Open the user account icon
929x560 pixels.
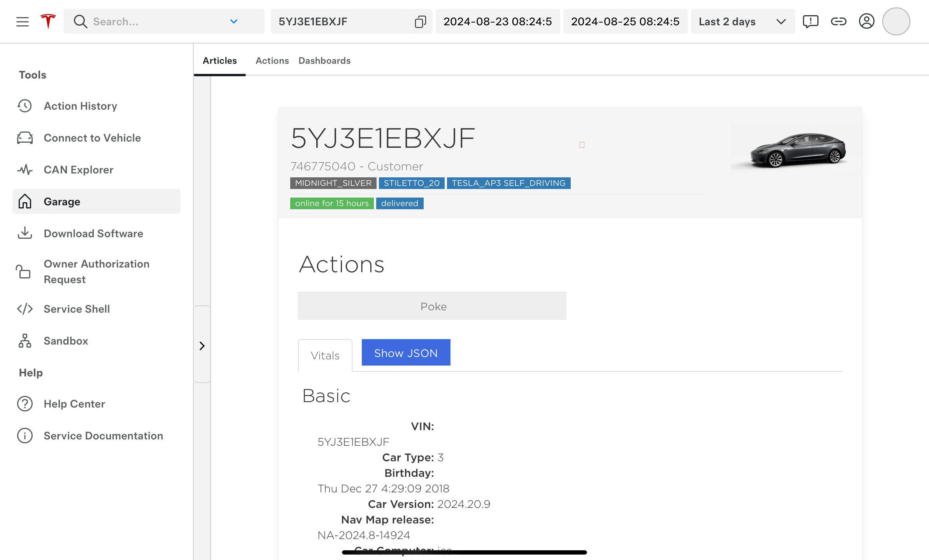[x=866, y=21]
